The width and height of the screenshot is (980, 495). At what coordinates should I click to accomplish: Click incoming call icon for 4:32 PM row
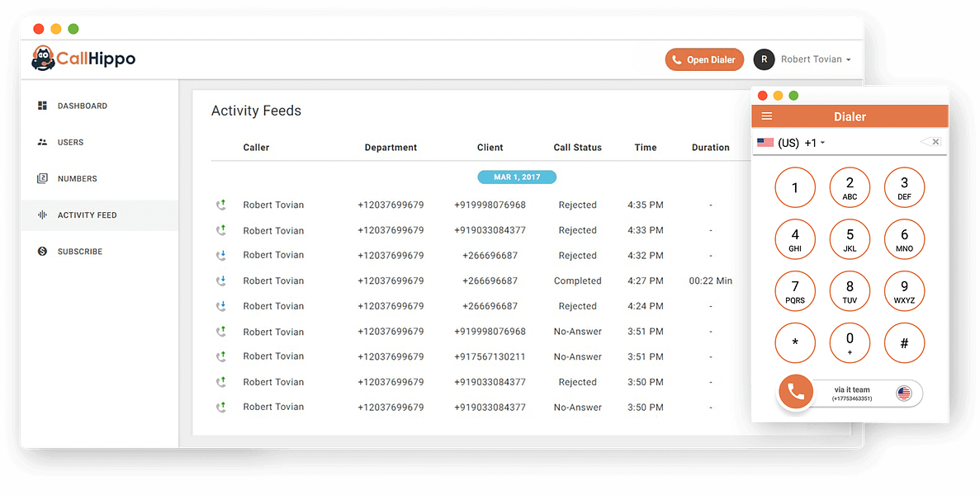221,255
